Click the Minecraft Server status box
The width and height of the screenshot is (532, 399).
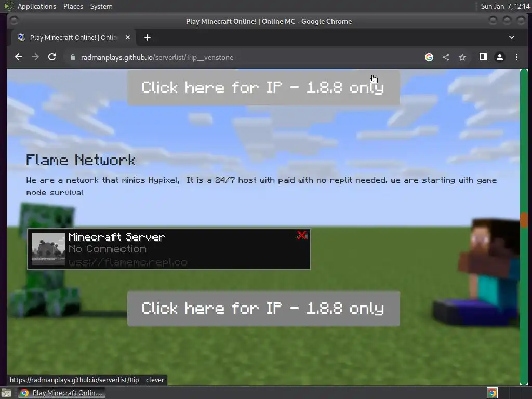(x=169, y=249)
